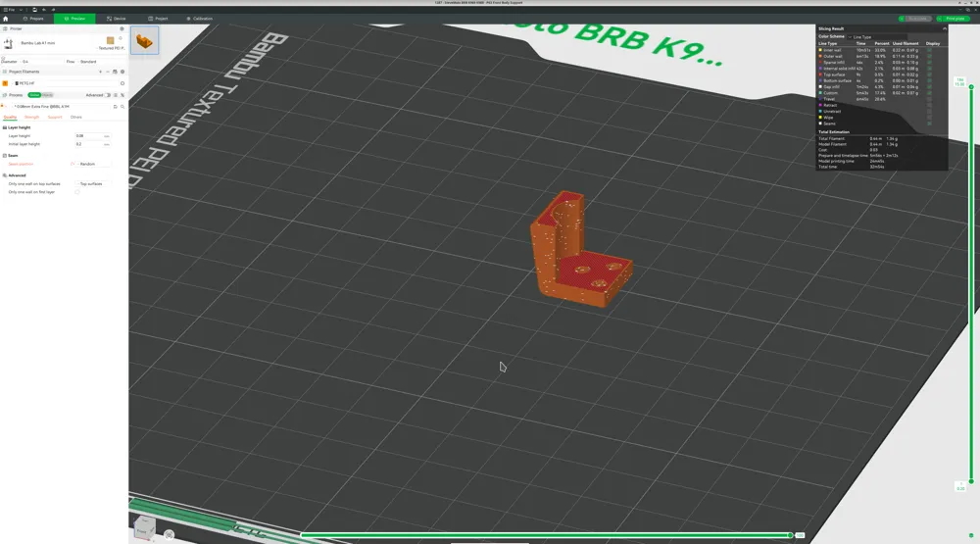Select the plate thumbnail in preview

coord(144,40)
